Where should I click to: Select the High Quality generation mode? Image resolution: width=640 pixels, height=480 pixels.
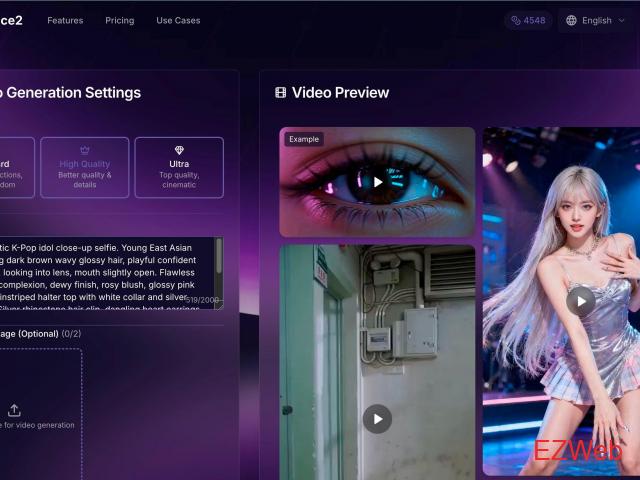click(x=85, y=167)
